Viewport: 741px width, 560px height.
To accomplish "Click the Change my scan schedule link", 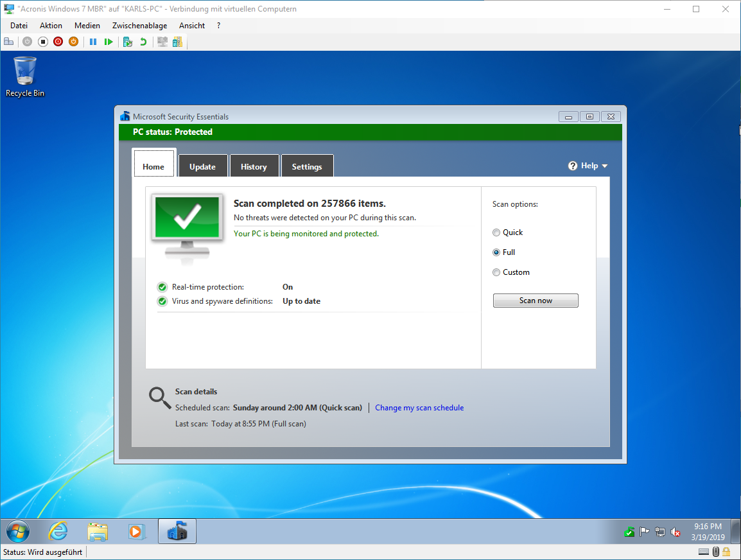I will (x=419, y=408).
